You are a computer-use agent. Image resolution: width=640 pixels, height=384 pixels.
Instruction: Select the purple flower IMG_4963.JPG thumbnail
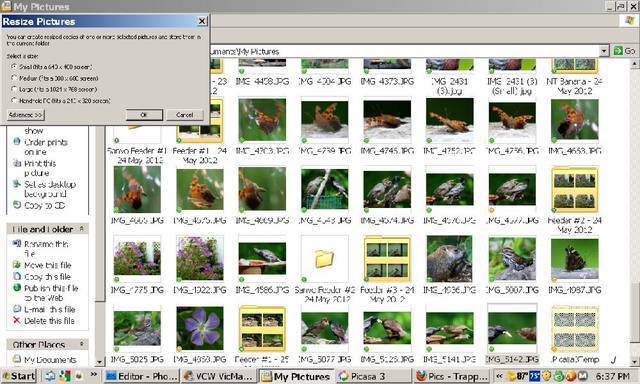point(200,329)
